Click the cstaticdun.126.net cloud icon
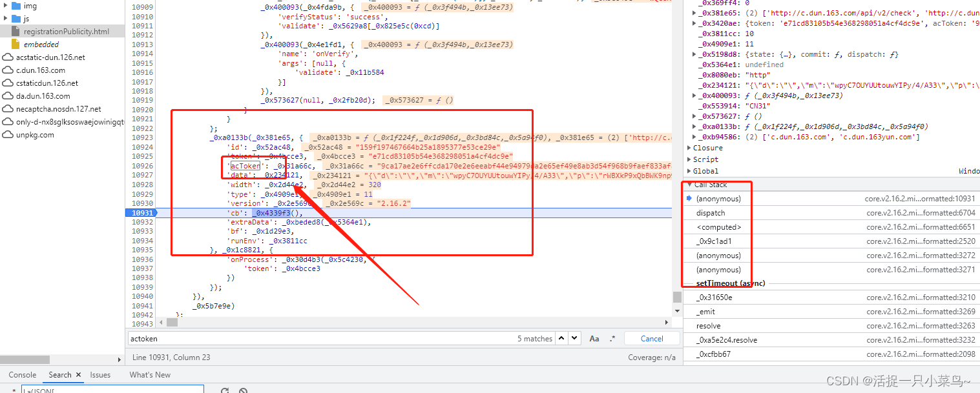Viewport: 980px width, 393px height. (8, 83)
